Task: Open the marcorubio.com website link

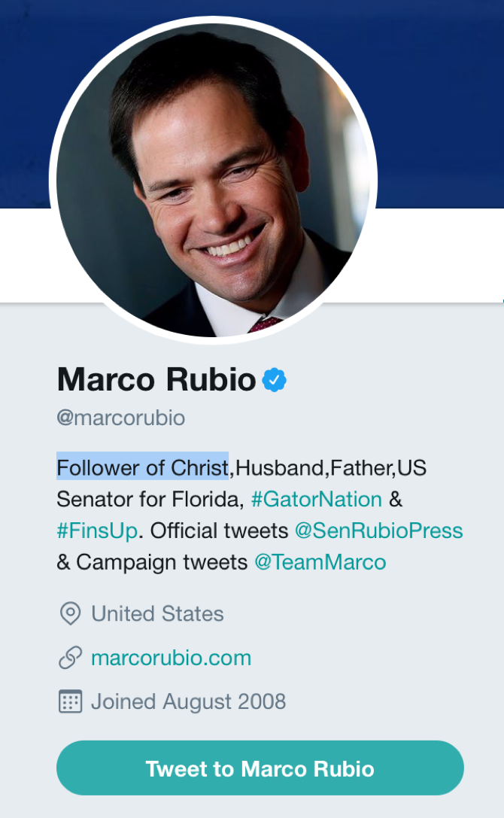Action: [x=171, y=658]
